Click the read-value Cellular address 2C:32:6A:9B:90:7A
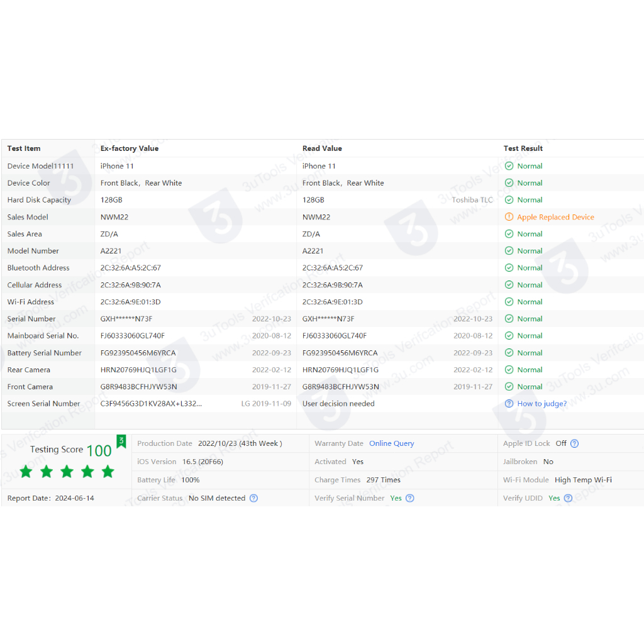The height and width of the screenshot is (644, 644). [332, 285]
